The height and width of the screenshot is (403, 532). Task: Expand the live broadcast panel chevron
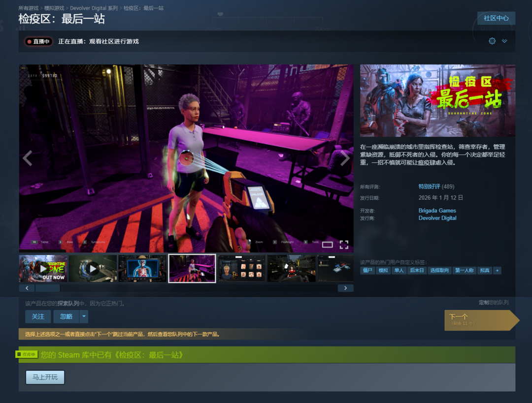pos(504,41)
